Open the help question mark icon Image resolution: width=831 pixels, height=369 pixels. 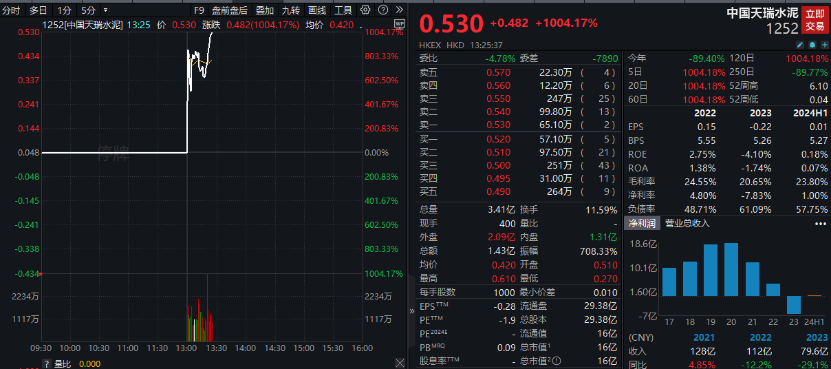383,10
